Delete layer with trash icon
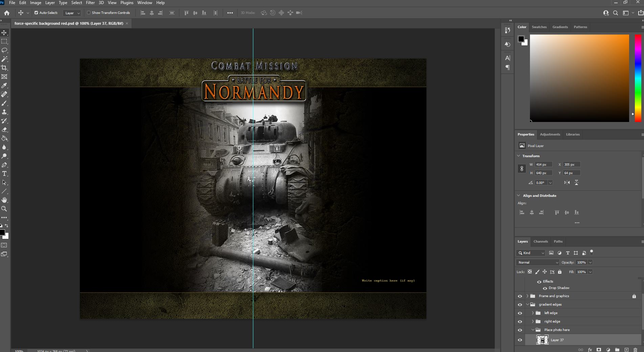The width and height of the screenshot is (644, 352). click(x=635, y=350)
